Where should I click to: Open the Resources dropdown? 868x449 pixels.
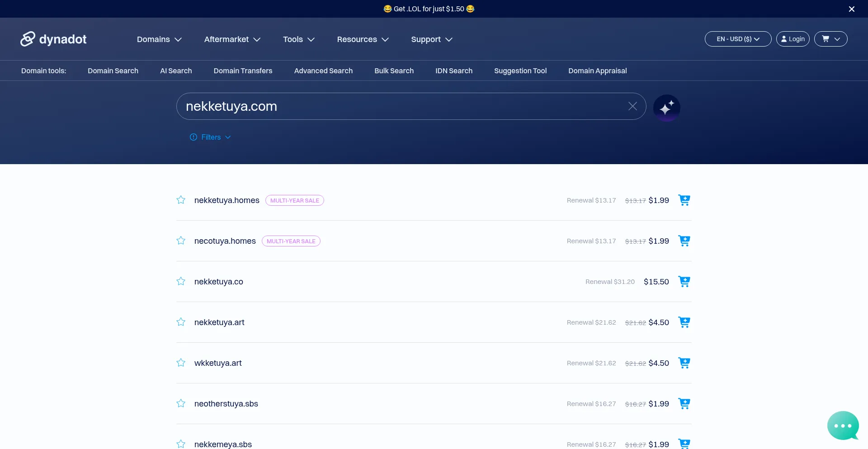click(363, 39)
